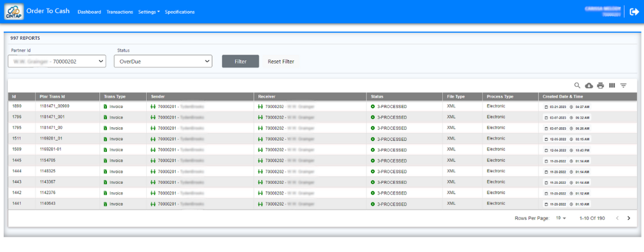Select transaction id 1154705

(48, 160)
